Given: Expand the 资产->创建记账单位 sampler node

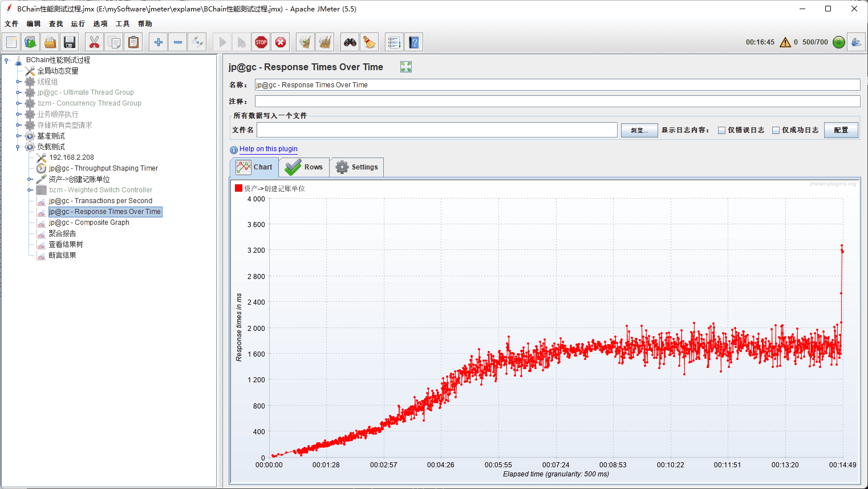Looking at the screenshot, I should coord(30,179).
